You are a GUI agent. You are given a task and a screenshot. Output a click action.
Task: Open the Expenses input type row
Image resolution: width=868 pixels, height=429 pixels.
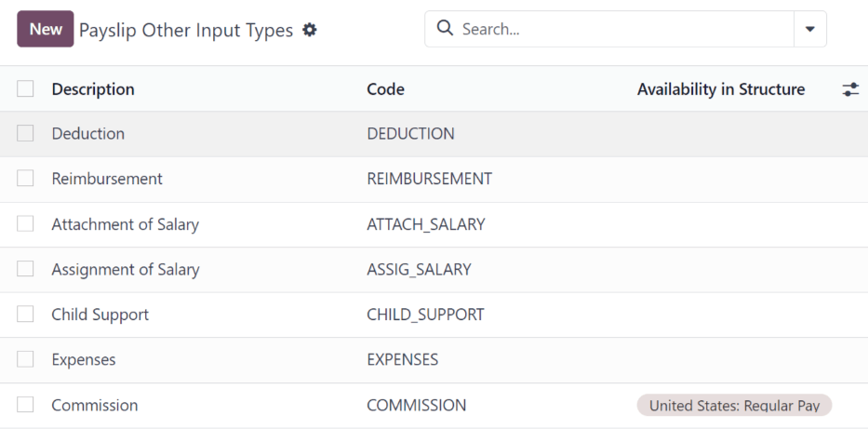click(84, 359)
